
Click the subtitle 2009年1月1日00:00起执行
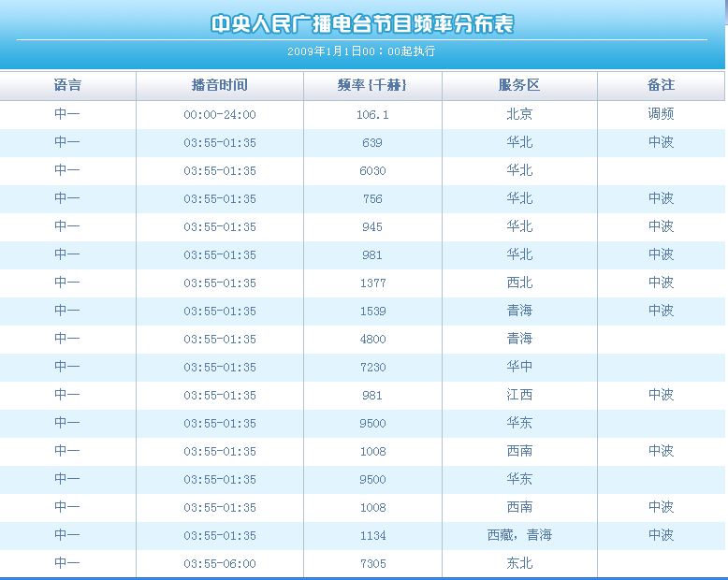click(361, 51)
